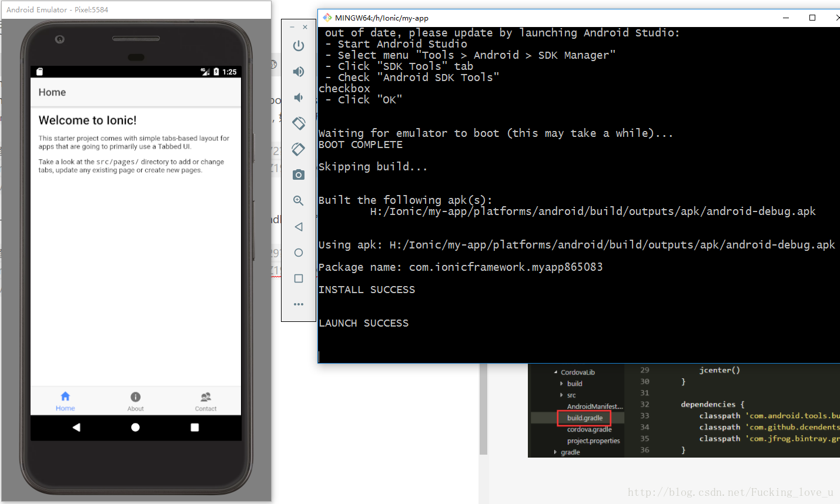
Task: Click 'jcenter()' in the code editor
Action: click(719, 370)
